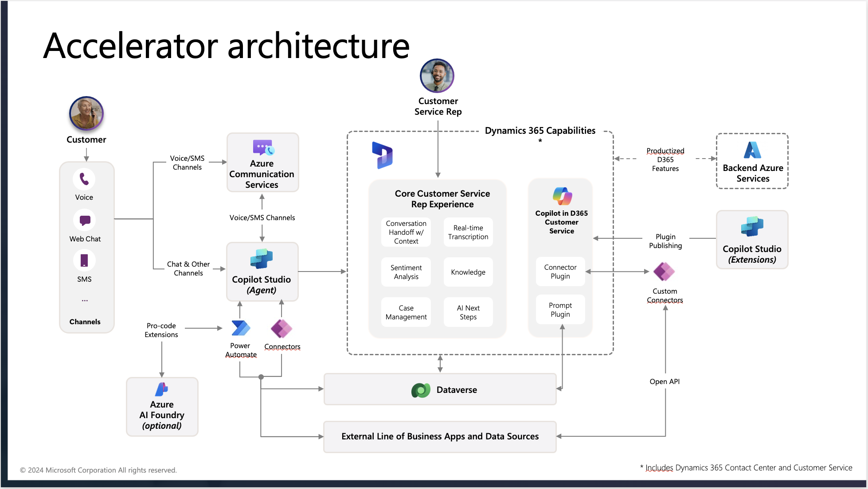This screenshot has width=868, height=489.
Task: Click the Plugin Publishing label
Action: [x=665, y=241]
